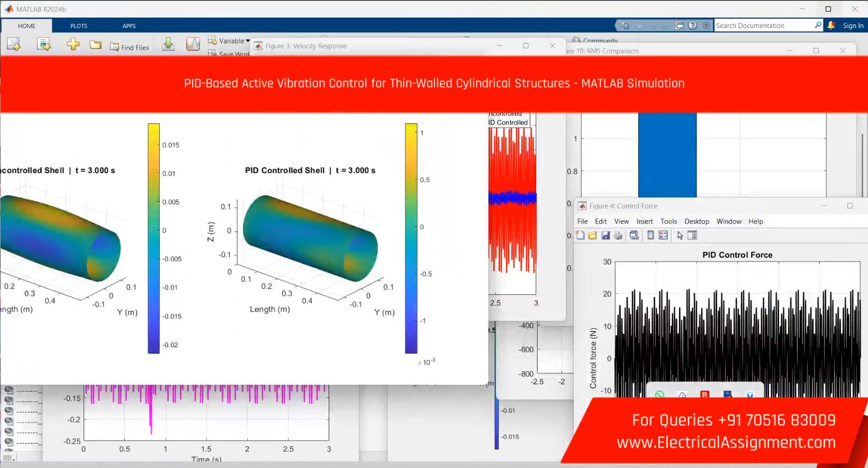Image resolution: width=868 pixels, height=468 pixels.
Task: Click the Time (s) axis label
Action: 206,460
